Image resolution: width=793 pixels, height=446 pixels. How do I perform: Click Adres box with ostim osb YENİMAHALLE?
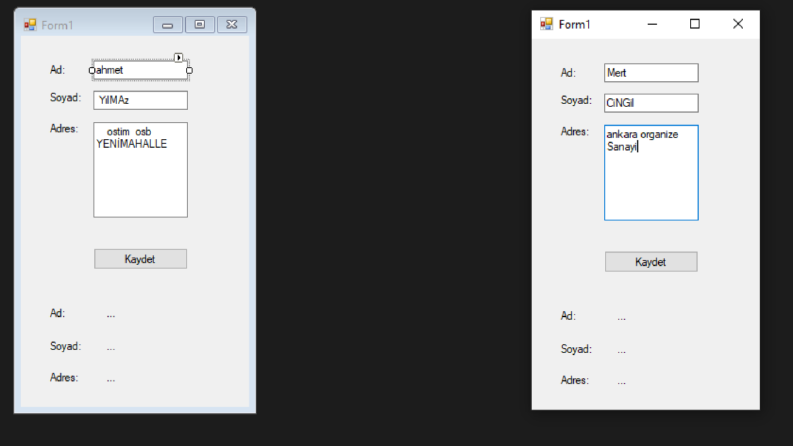[x=141, y=170]
